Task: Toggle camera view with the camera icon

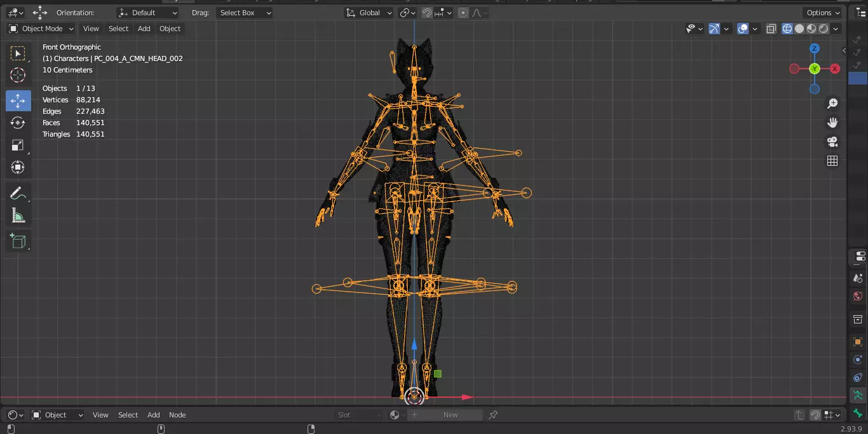Action: [832, 142]
